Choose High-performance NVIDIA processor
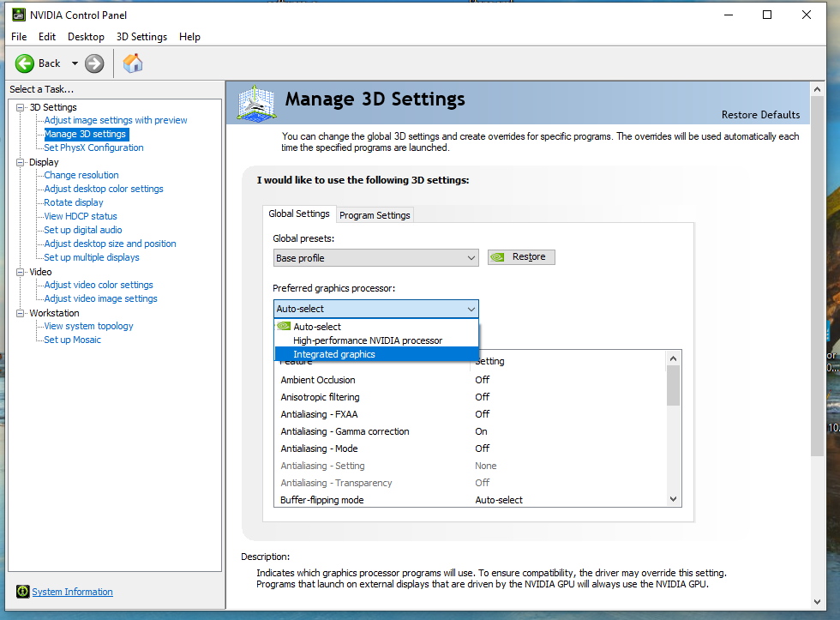This screenshot has width=840, height=620. [x=368, y=340]
